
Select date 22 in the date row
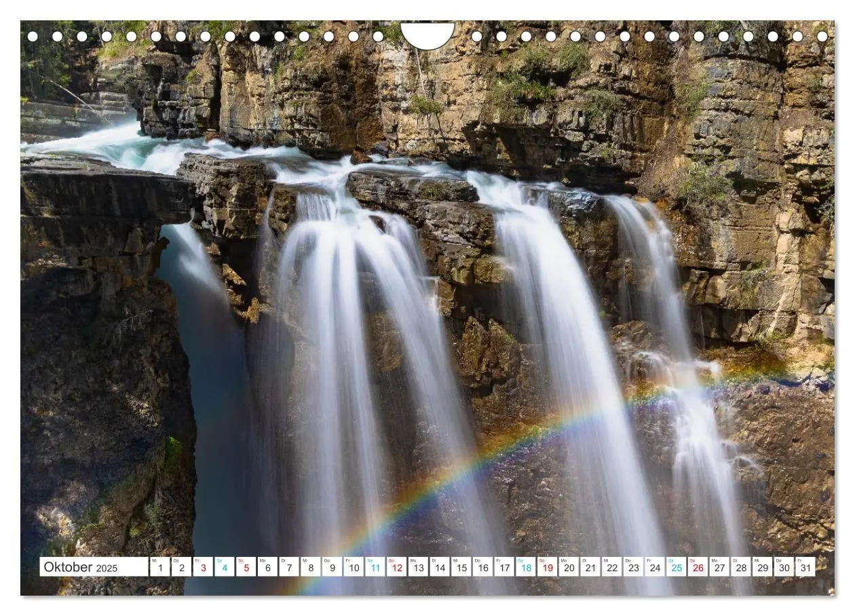point(612,567)
